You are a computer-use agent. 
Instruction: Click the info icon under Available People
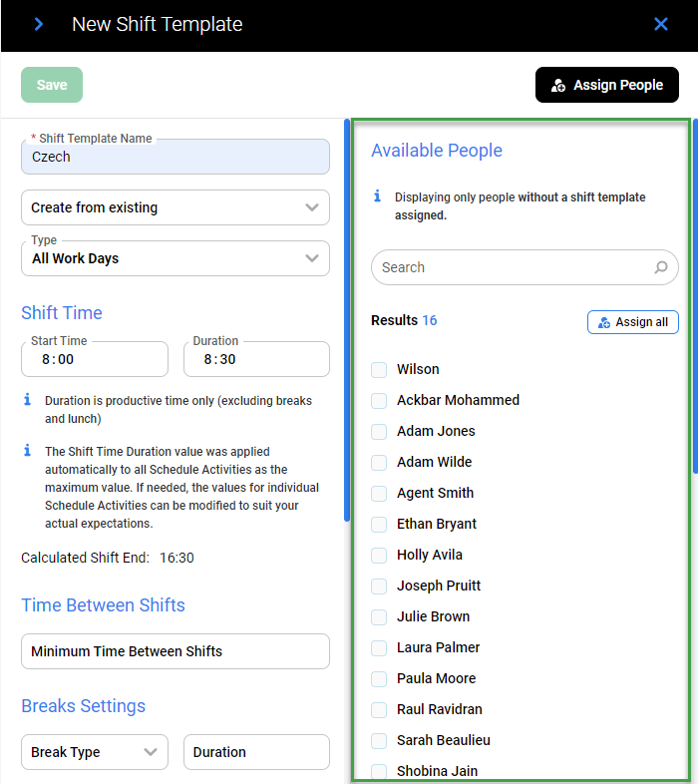click(377, 196)
